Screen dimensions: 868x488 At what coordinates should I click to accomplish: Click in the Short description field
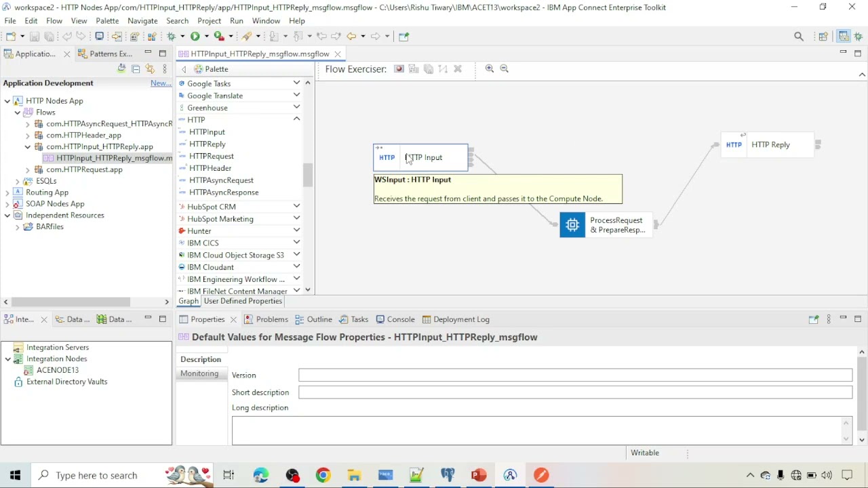click(575, 392)
